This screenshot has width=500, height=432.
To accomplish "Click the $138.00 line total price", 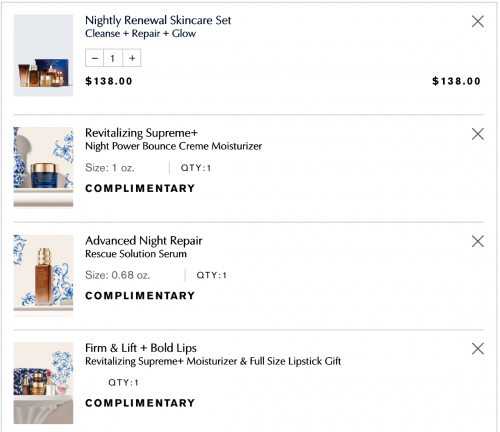I will point(456,81).
